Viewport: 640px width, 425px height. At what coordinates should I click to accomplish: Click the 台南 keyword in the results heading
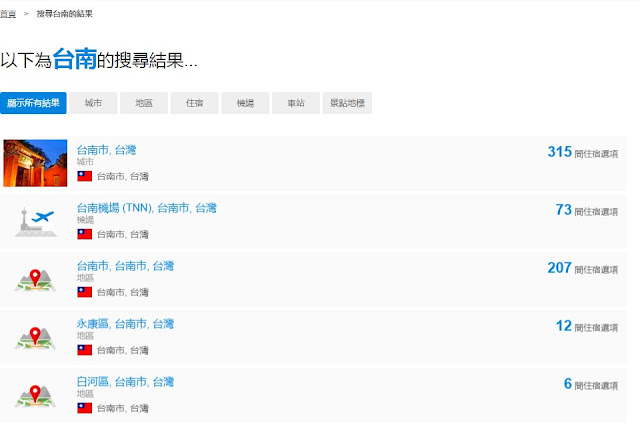(x=75, y=60)
